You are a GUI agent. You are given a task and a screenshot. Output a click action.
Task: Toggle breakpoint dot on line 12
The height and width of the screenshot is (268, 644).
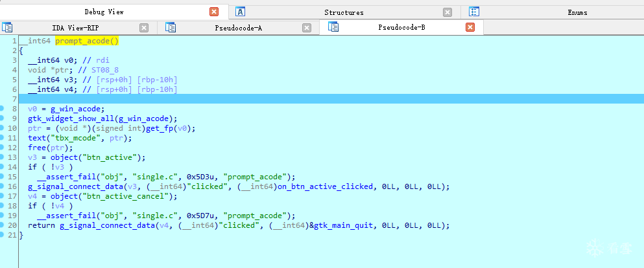coord(2,148)
